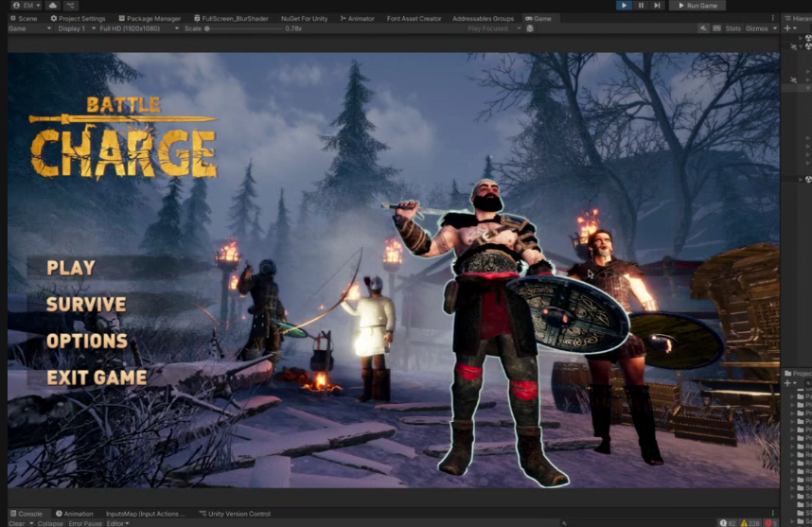Viewport: 812px width, 527px height.
Task: Switch to the Scene tab
Action: click(x=24, y=18)
